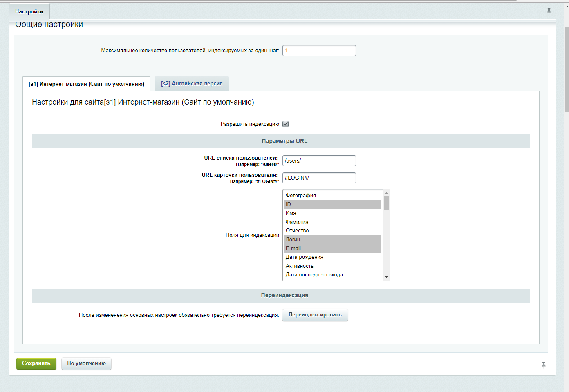This screenshot has width=569, height=392.
Task: Select «[s1] Интернет-магазин» site tab
Action: pos(86,84)
